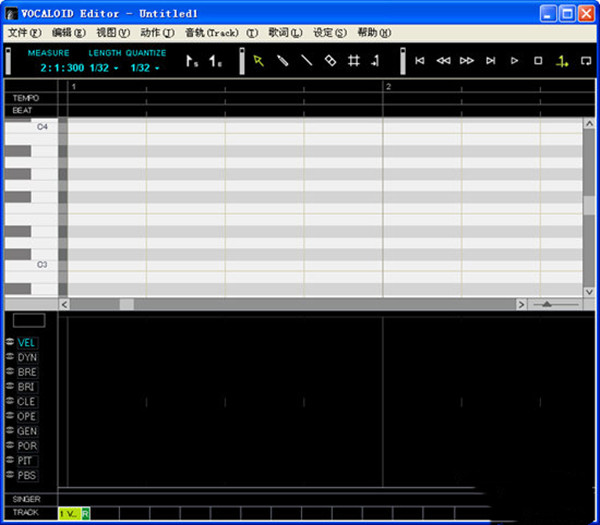Click the value box above VEL

coord(29,320)
